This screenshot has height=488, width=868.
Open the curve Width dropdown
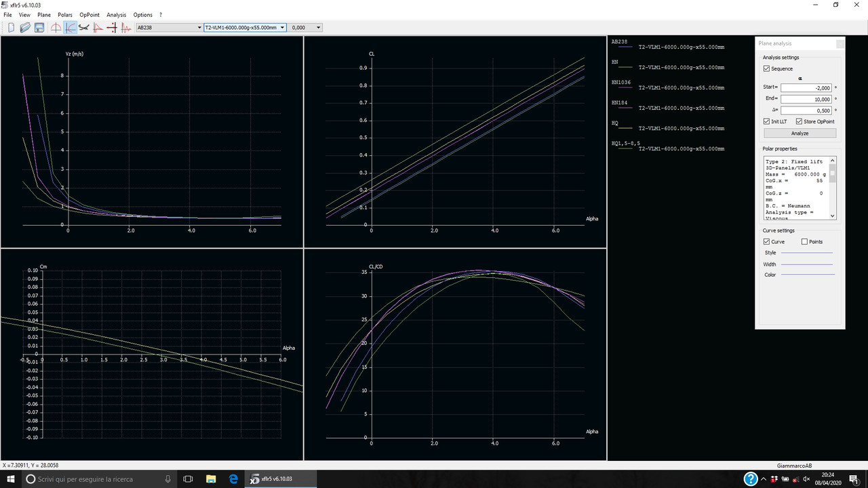click(x=806, y=264)
